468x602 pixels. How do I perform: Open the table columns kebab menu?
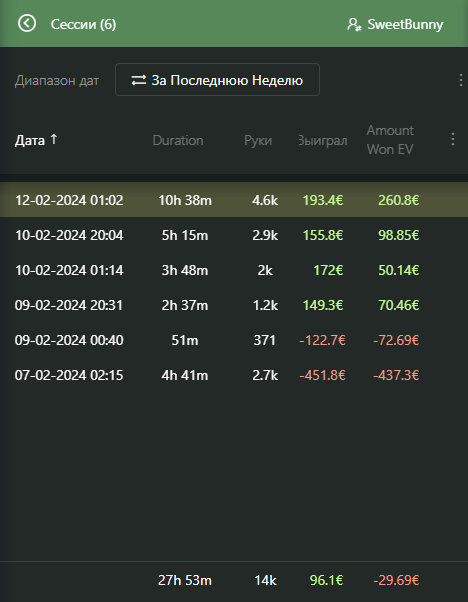pos(453,139)
